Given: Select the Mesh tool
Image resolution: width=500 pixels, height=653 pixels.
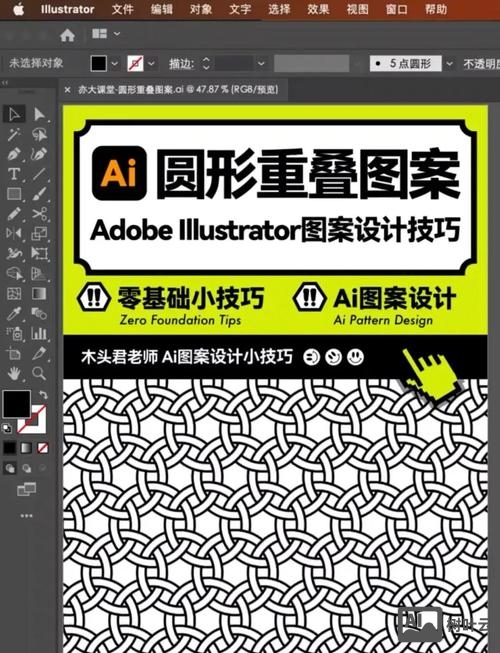Looking at the screenshot, I should click(x=14, y=294).
